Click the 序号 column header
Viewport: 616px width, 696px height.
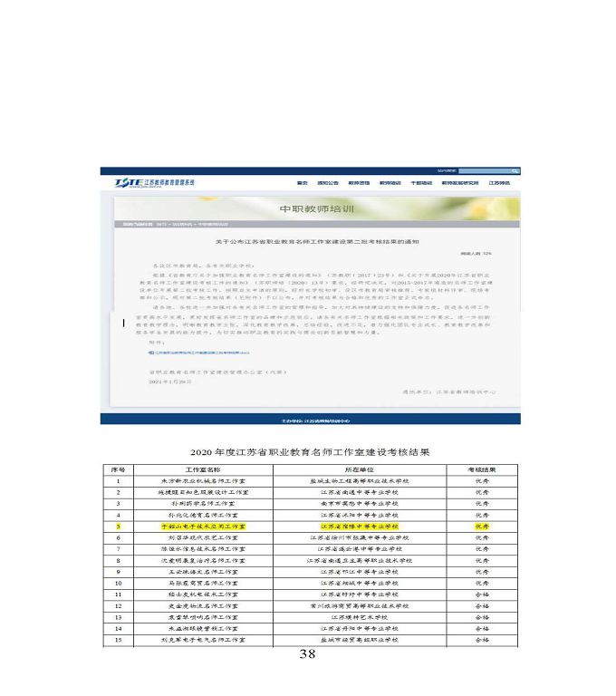118,469
